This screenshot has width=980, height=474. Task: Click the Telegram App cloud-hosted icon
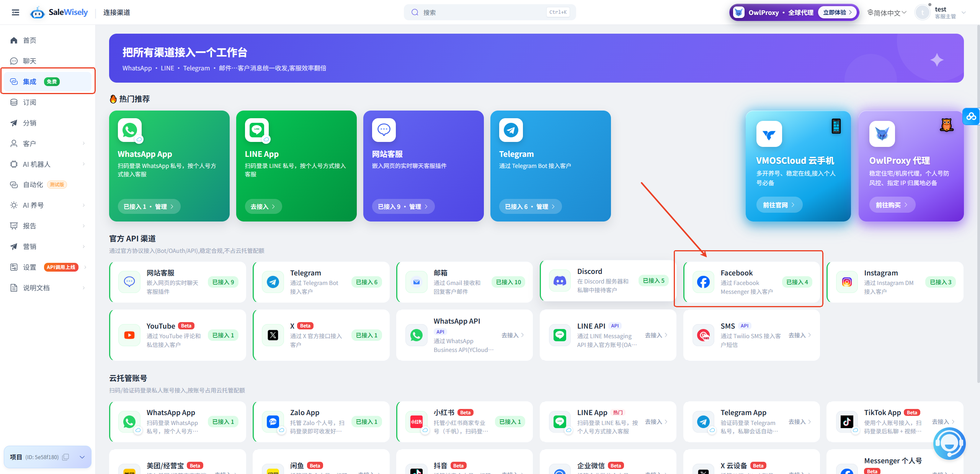click(x=703, y=422)
